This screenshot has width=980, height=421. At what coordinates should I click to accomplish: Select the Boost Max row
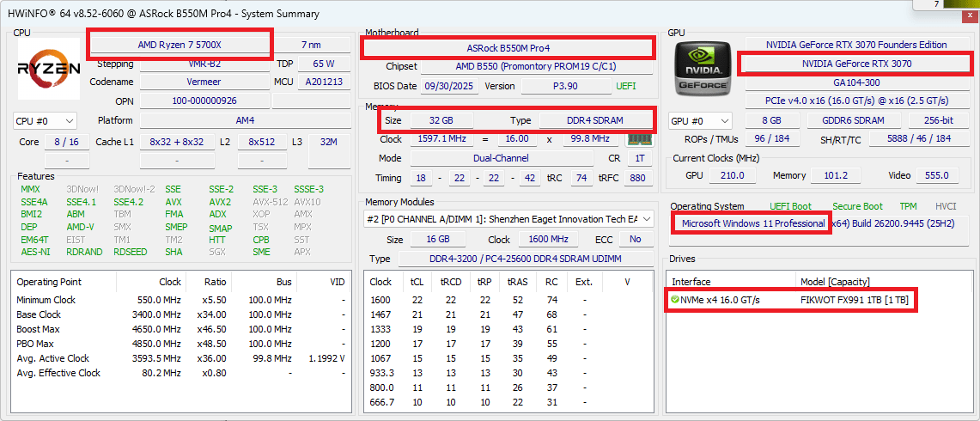[180, 329]
